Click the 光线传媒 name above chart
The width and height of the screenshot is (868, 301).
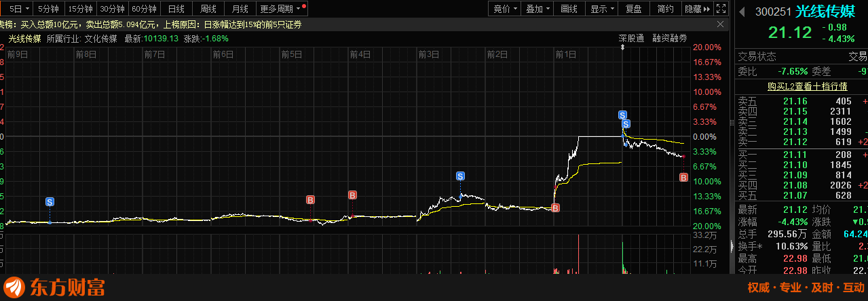(x=24, y=38)
